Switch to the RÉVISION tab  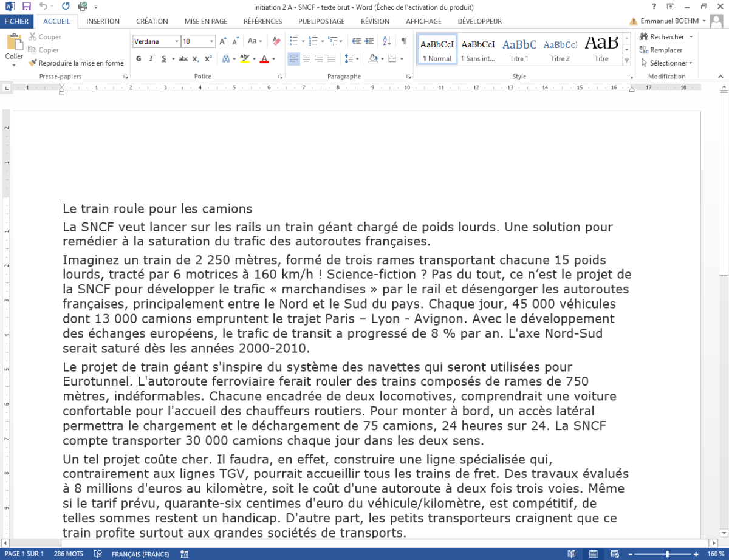coord(375,21)
